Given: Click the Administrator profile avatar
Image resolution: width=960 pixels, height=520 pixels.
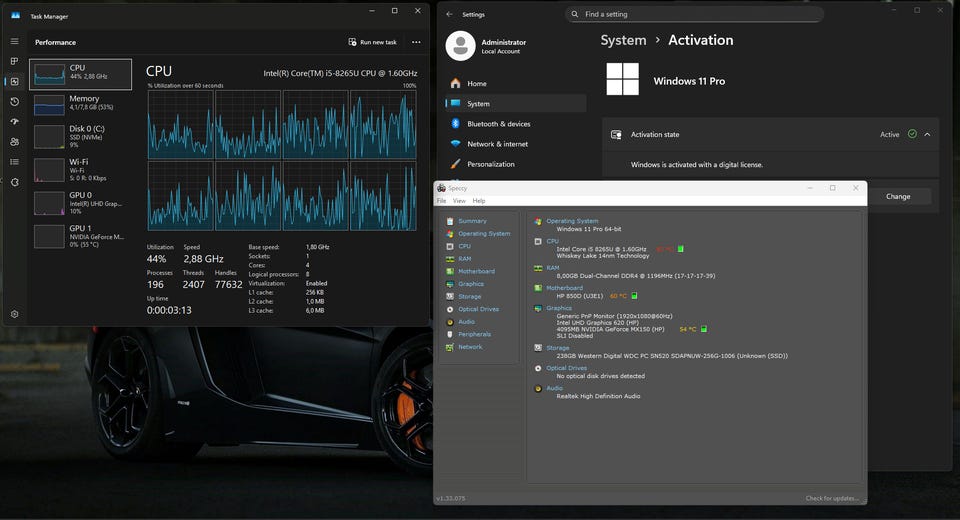Looking at the screenshot, I should point(460,46).
